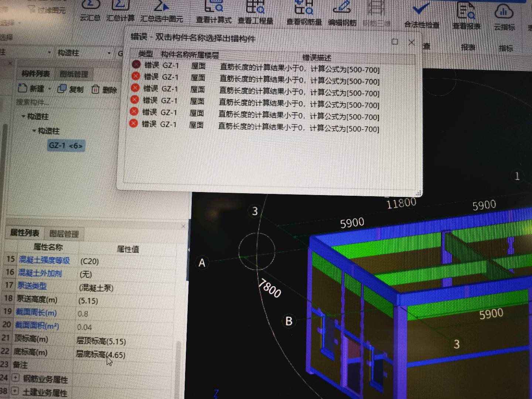
Task: Collapse the nested 构造柱 tree node
Action: (x=34, y=131)
